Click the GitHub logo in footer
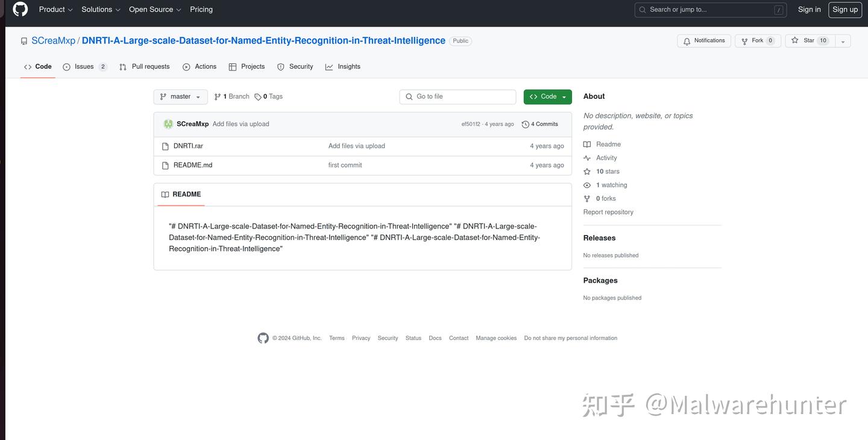This screenshot has height=440, width=868. tap(263, 338)
